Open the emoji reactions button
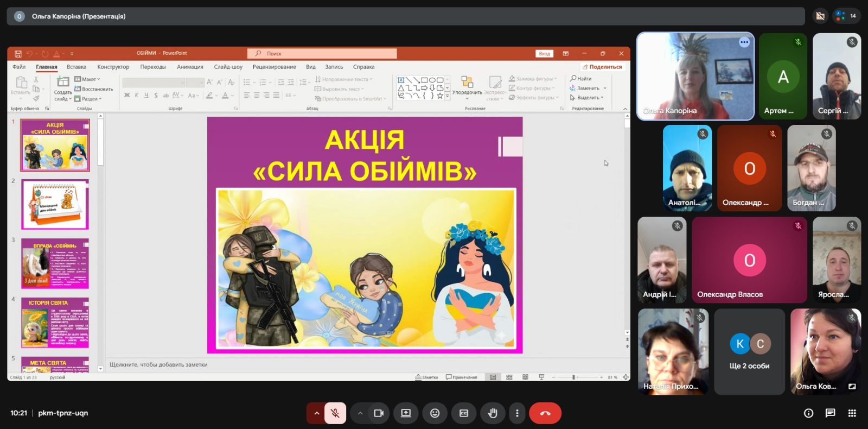Screen dimensions: 868x429 (x=435, y=413)
